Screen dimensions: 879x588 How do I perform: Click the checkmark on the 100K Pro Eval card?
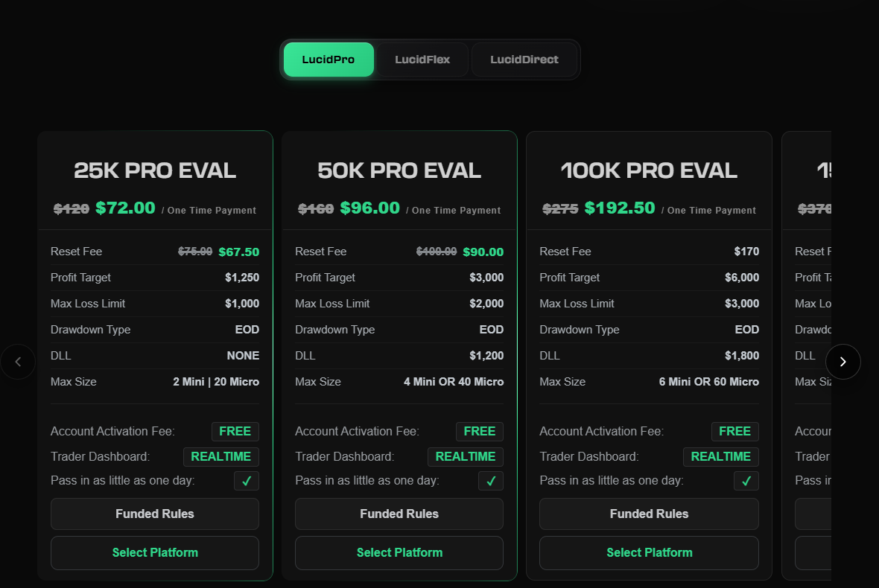tap(746, 481)
